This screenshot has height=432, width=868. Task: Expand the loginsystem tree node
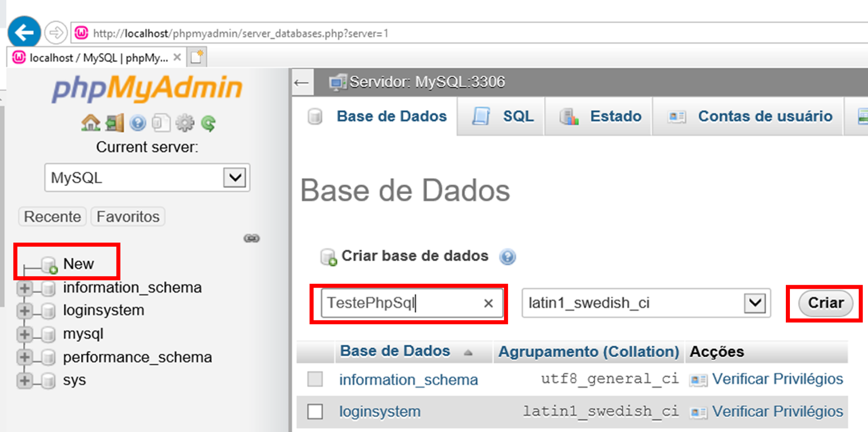[x=24, y=311]
